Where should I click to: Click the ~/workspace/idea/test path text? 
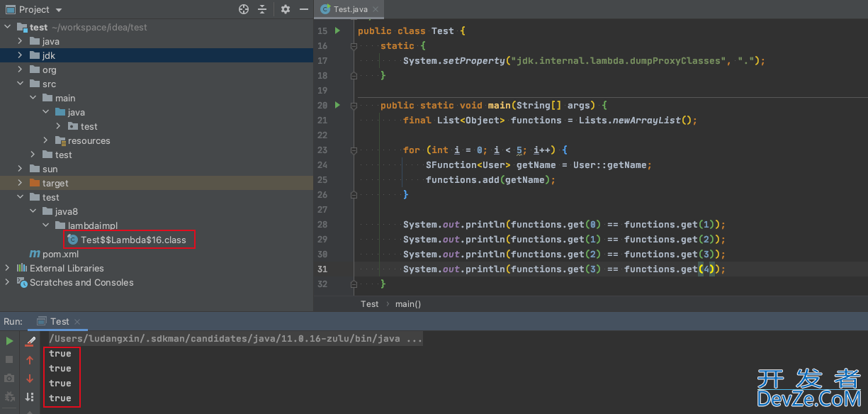[x=99, y=27]
